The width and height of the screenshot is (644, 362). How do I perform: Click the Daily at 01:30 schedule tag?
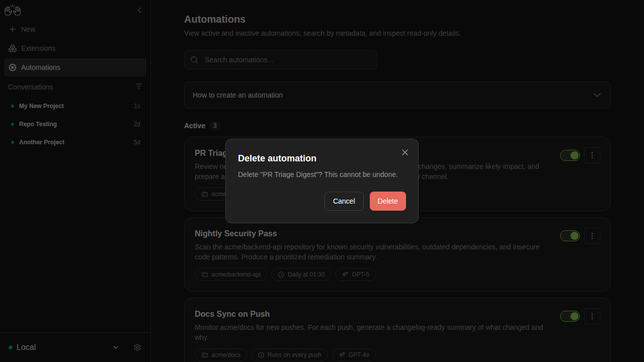[x=301, y=275]
